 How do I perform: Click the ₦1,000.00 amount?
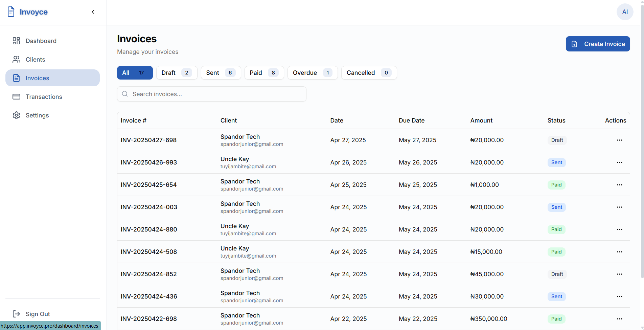[x=484, y=185]
